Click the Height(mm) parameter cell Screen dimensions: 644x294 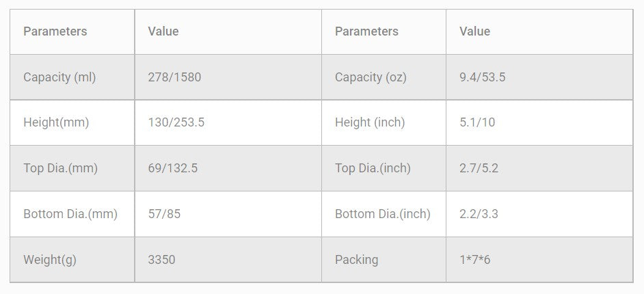[x=56, y=122]
